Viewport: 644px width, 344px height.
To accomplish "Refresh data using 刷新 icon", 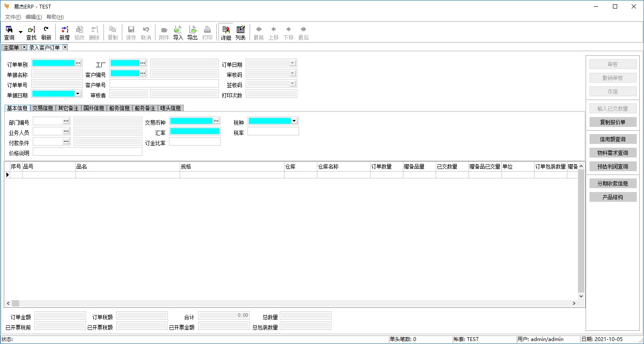I will [x=46, y=32].
